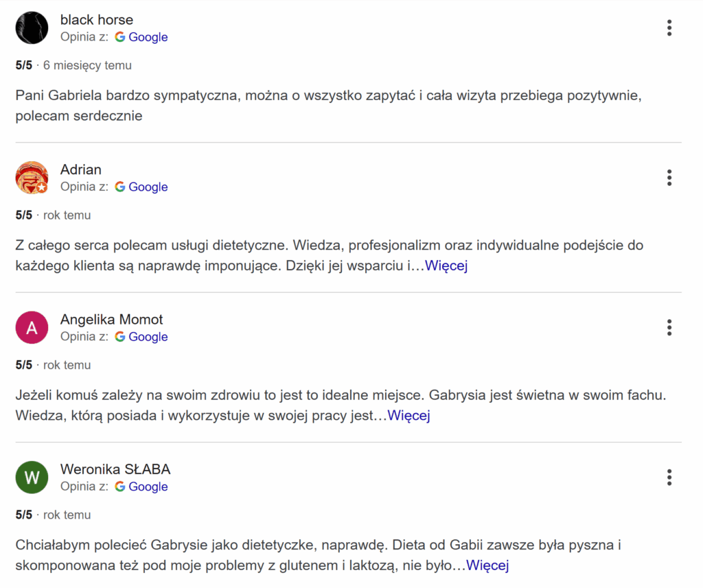
Task: Expand Weronika SŁABA's review with Więcej
Action: click(487, 565)
